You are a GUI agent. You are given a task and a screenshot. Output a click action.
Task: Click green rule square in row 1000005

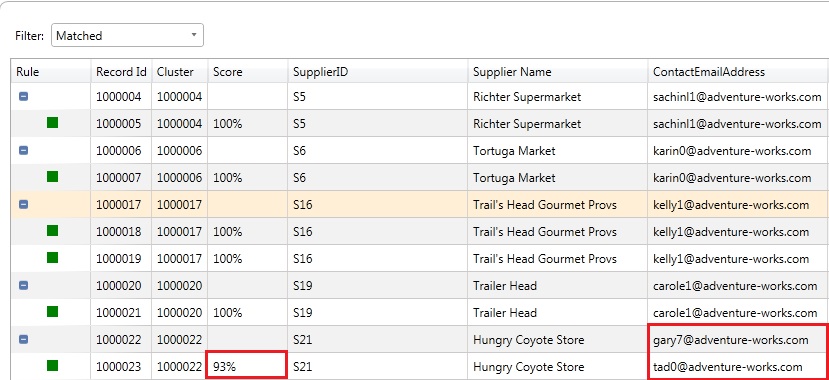52,123
